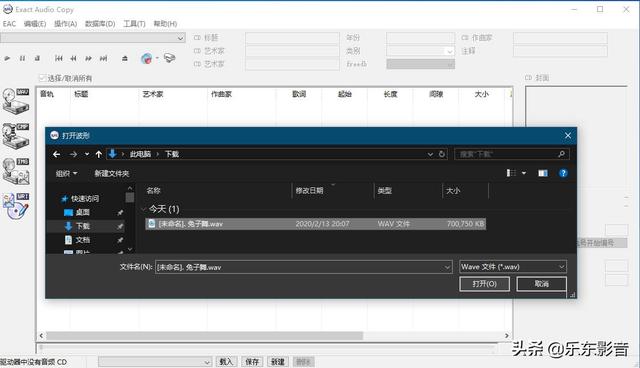This screenshot has width=640, height=368.
Task: Click the CMP compressed copy icon
Action: (16, 136)
